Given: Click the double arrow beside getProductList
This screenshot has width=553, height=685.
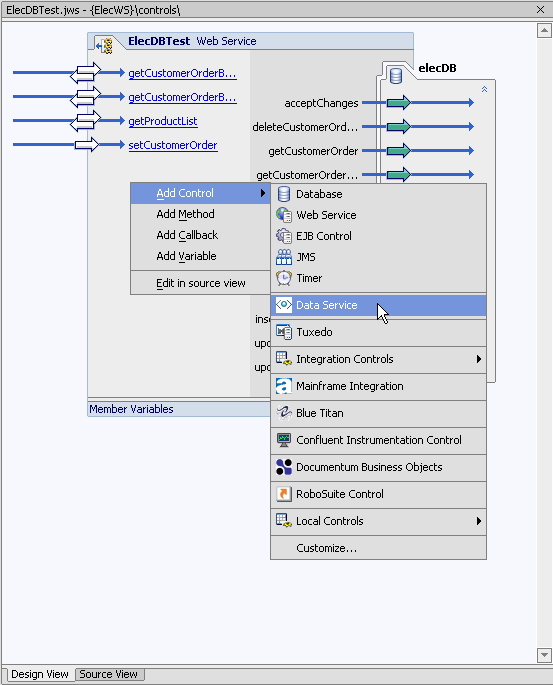Looking at the screenshot, I should [x=86, y=121].
